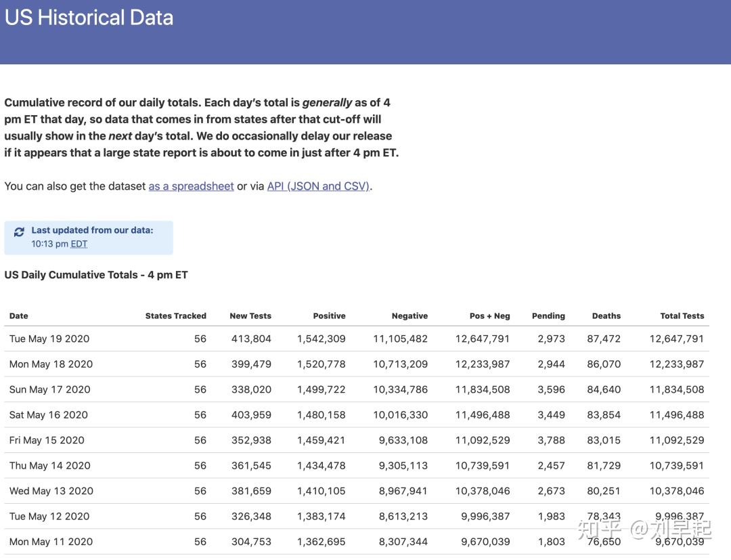Select the Positive column header
Screen dimensions: 731x560
point(329,316)
